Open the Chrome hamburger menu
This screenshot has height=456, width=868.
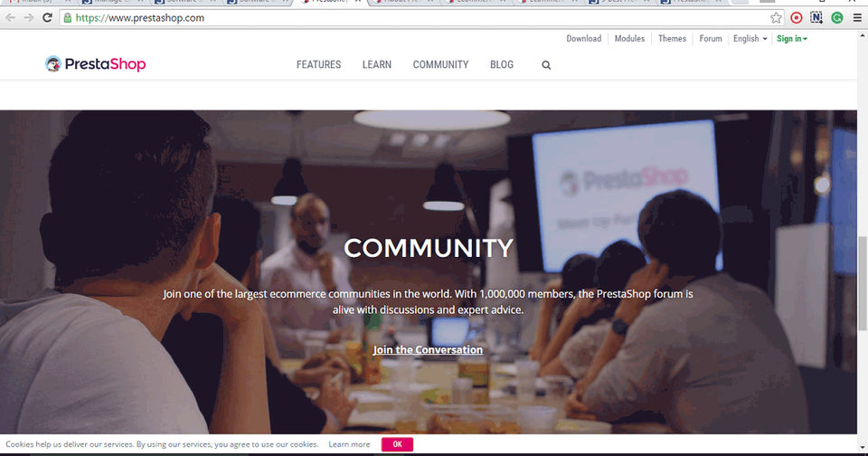(x=857, y=18)
